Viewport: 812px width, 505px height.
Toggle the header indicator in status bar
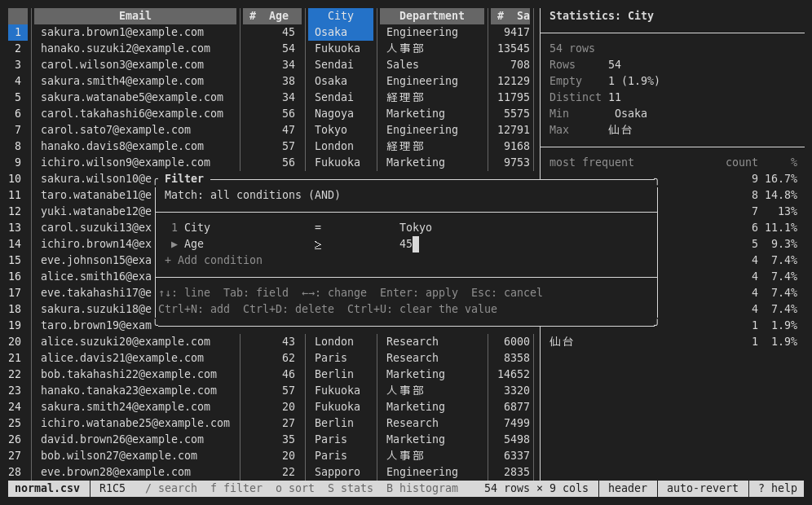click(x=627, y=488)
